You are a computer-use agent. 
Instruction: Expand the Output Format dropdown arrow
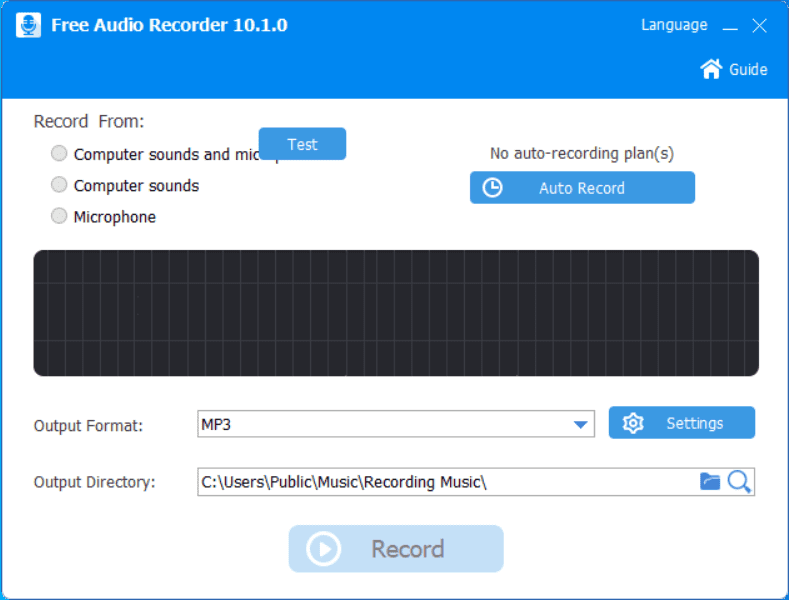coord(582,425)
